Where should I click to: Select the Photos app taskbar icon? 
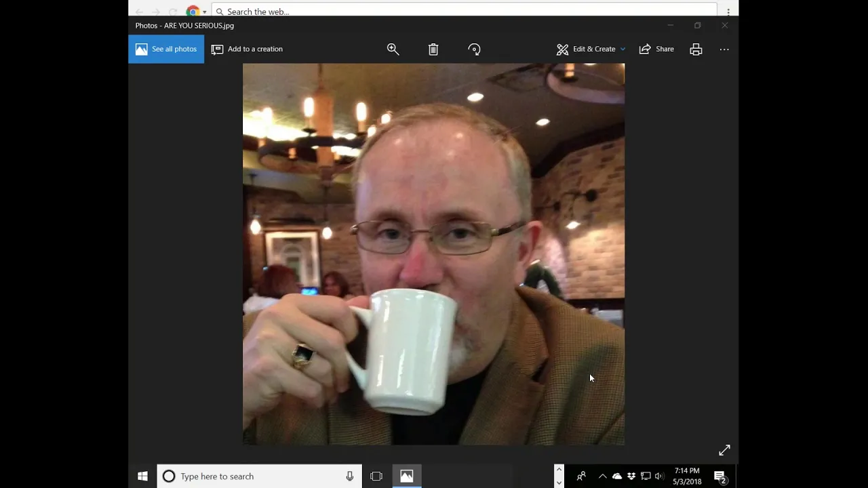click(x=406, y=476)
